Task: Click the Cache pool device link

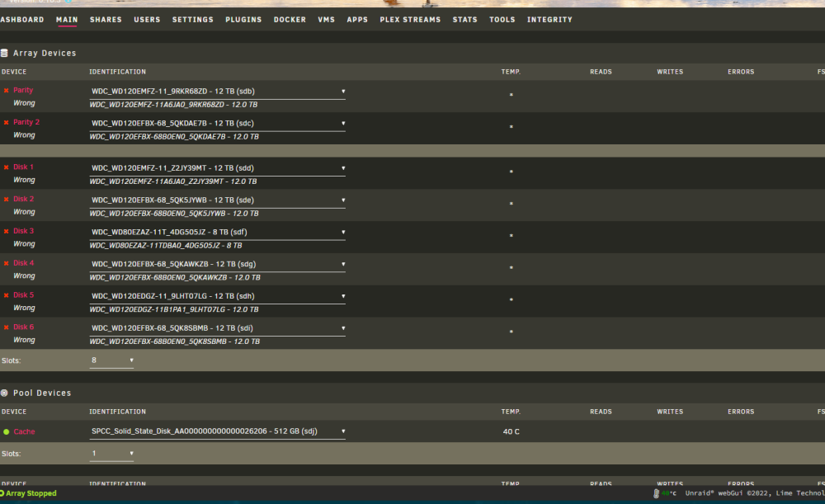Action: (x=24, y=432)
